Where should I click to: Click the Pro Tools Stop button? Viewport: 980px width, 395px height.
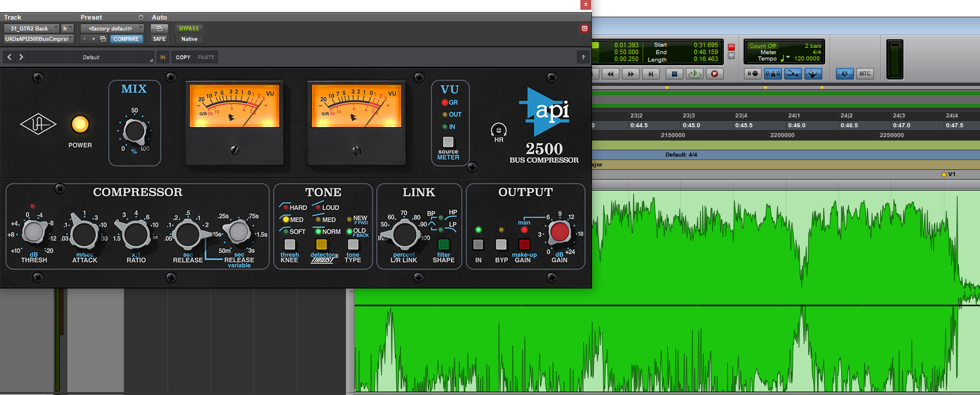click(x=674, y=74)
